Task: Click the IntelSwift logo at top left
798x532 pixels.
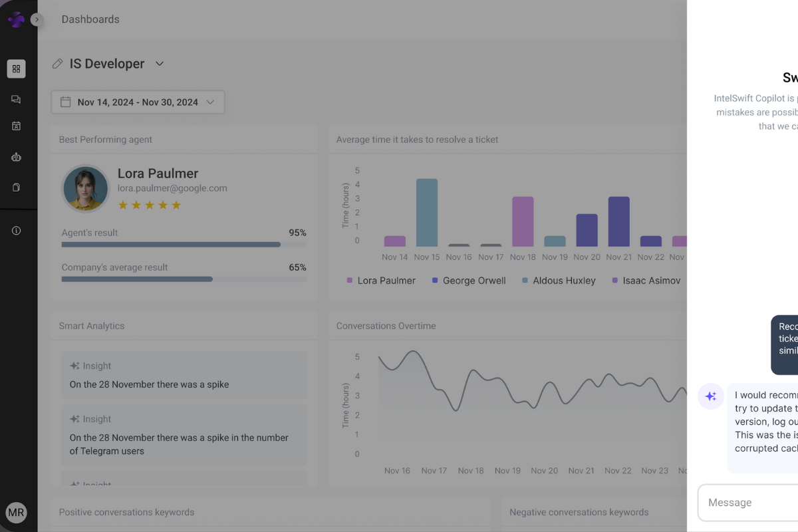Action: (x=16, y=20)
